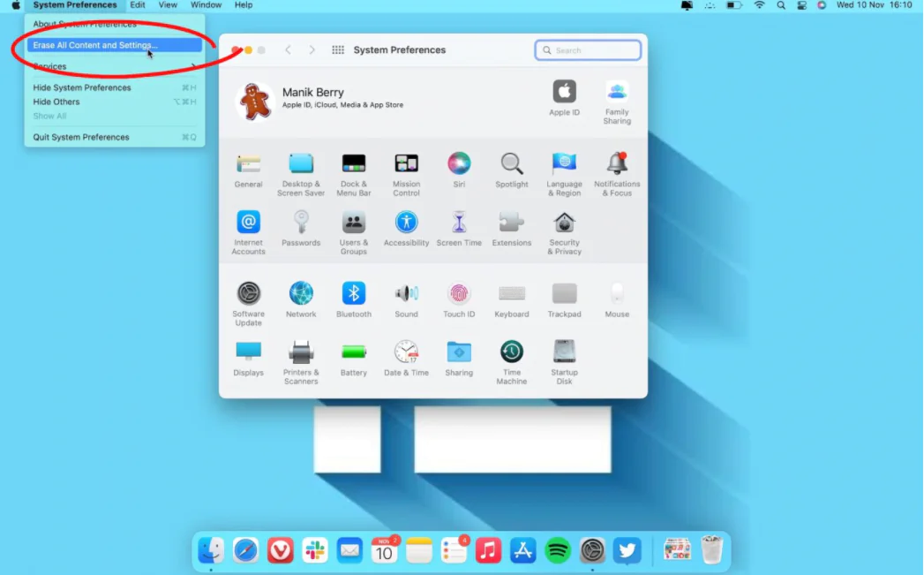
Task: Click the Show All preferences grid button
Action: 337,50
